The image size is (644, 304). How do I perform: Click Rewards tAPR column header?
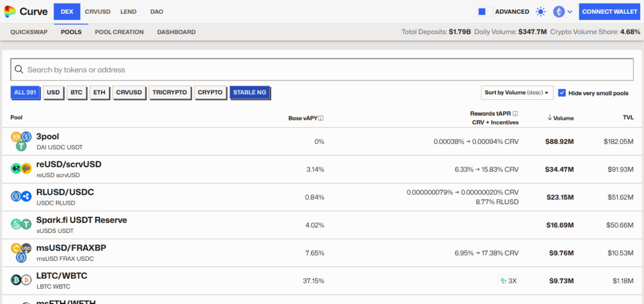click(491, 113)
